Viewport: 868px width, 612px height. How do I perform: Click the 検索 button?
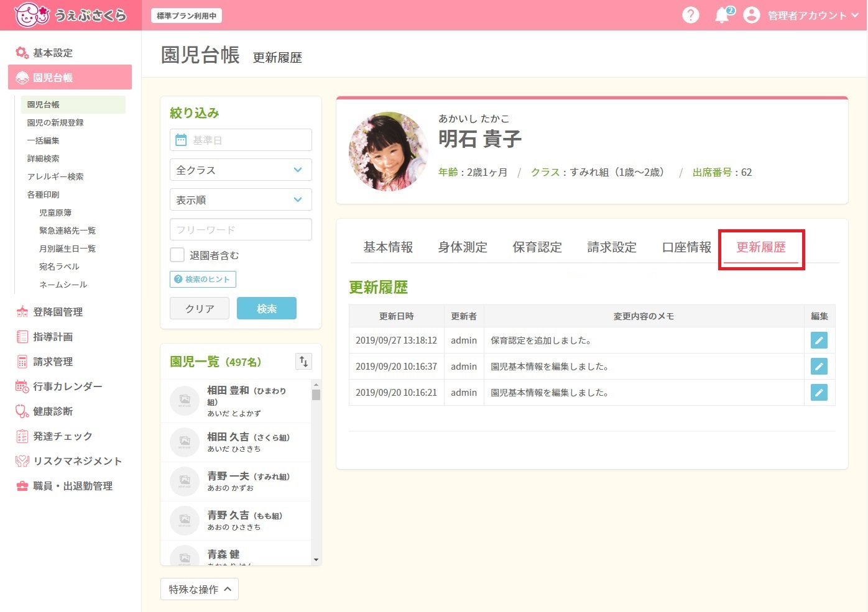267,308
